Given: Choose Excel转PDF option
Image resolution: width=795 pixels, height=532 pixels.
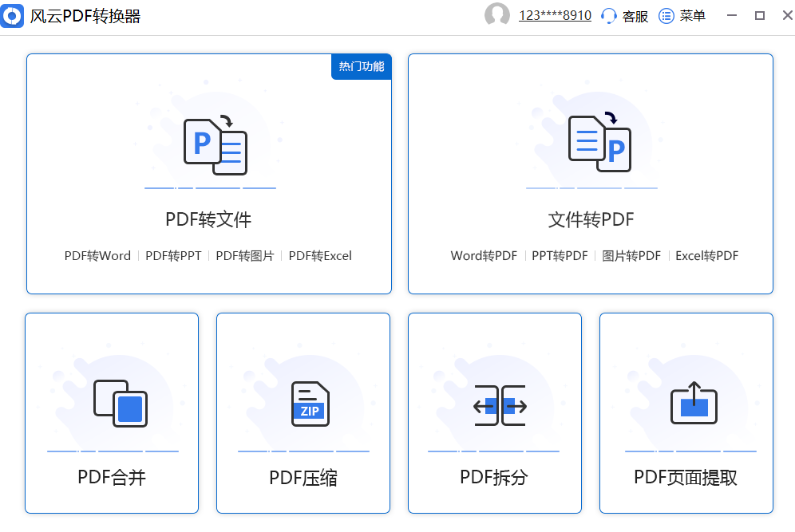Looking at the screenshot, I should (706, 256).
